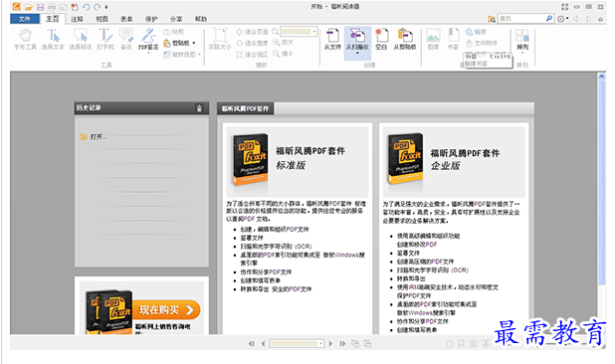Go to last page in bottom navigation bar

[x=342, y=344]
